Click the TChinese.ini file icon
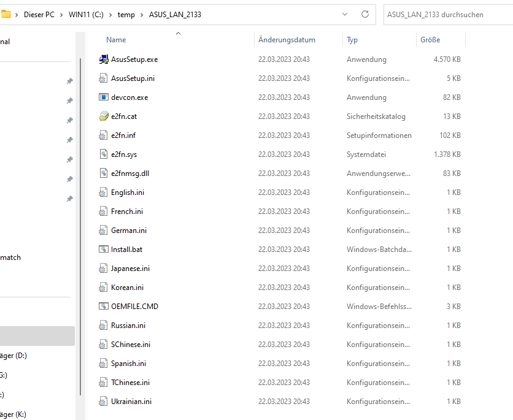The width and height of the screenshot is (513, 420). tap(103, 382)
